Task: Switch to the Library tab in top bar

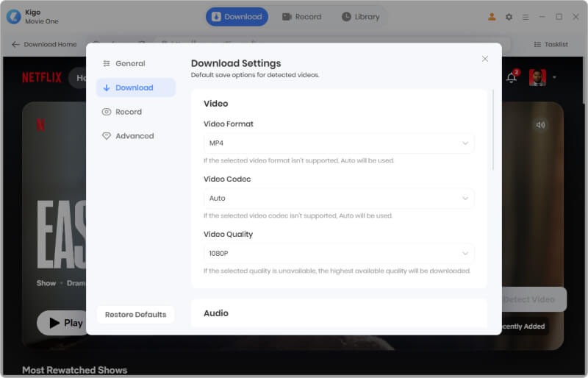Action: pos(361,16)
